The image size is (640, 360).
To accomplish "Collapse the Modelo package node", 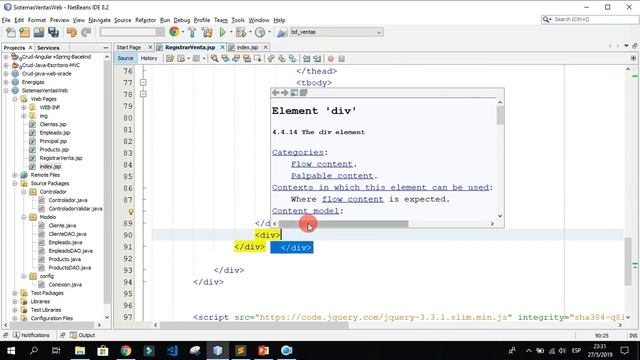I will (24, 217).
